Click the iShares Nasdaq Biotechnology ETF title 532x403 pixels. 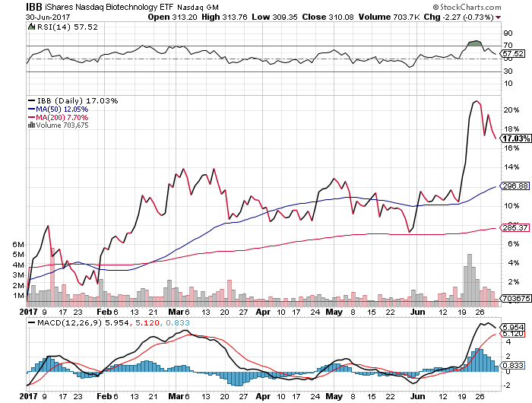pos(110,7)
